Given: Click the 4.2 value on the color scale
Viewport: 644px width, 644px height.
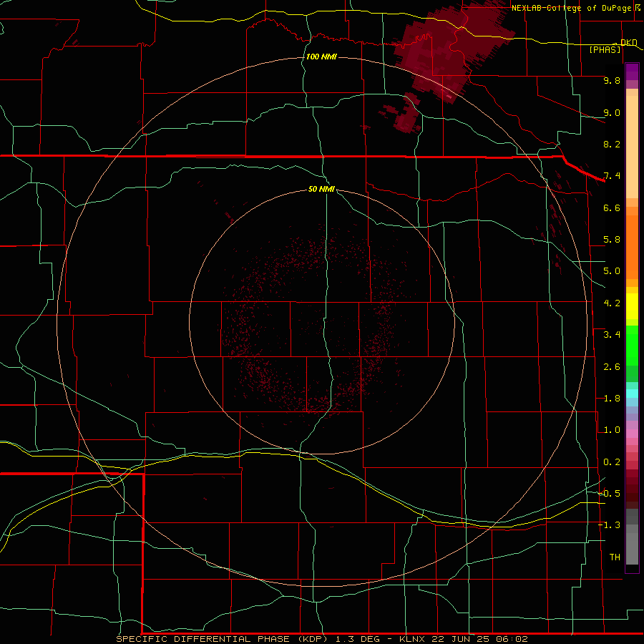Looking at the screenshot, I should coord(612,303).
